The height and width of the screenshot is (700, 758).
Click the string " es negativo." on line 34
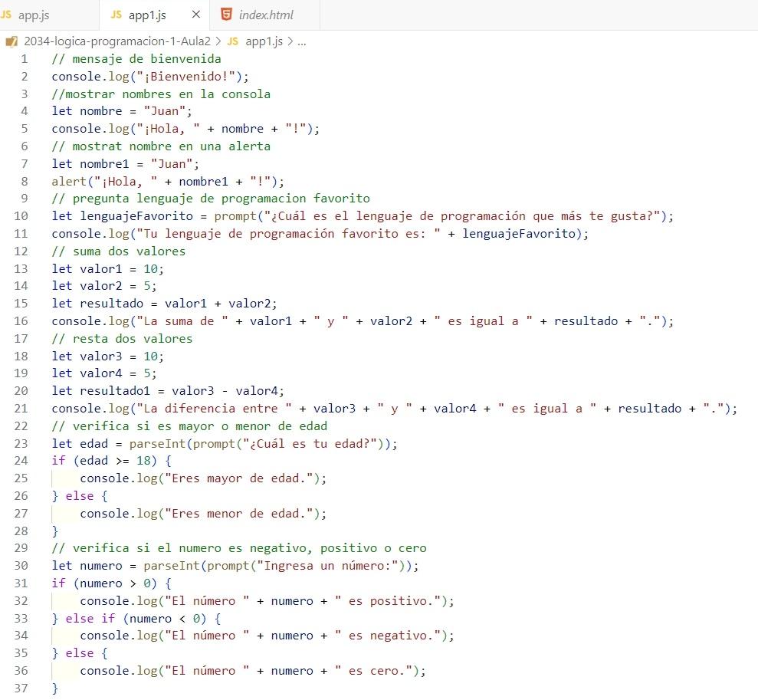[388, 636]
